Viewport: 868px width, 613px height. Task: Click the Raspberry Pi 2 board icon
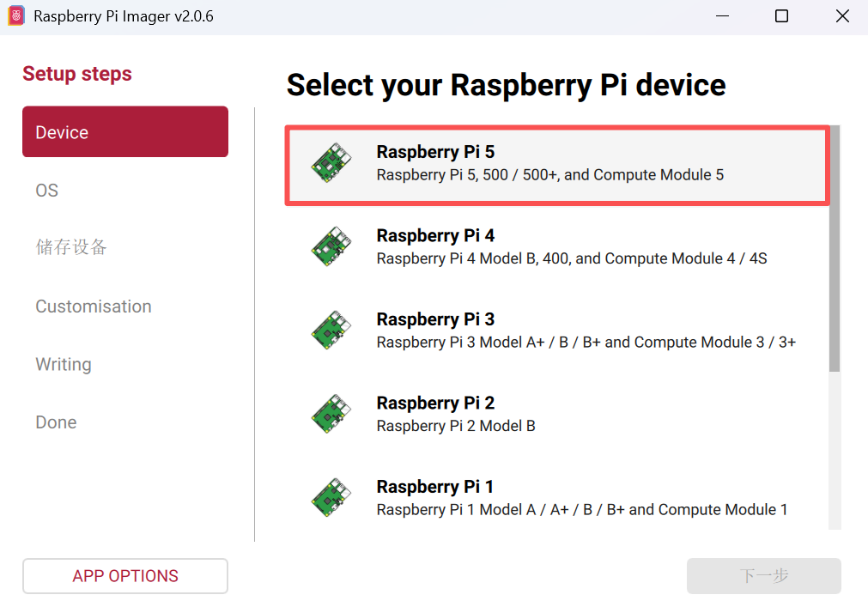[331, 414]
